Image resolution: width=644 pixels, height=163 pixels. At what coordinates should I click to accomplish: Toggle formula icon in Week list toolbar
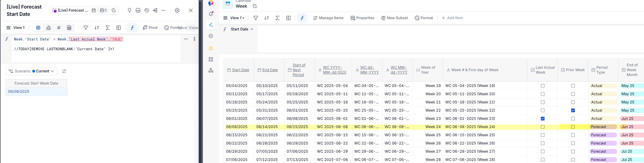(x=302, y=18)
